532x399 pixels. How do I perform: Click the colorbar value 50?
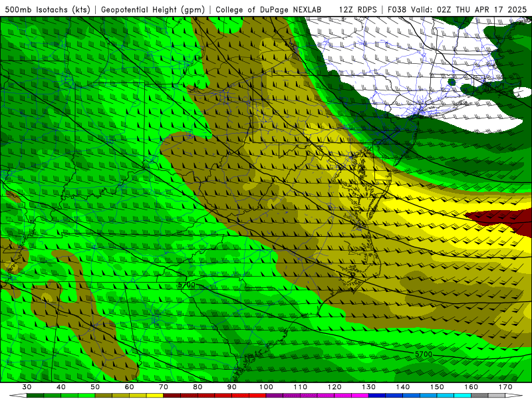click(x=95, y=387)
